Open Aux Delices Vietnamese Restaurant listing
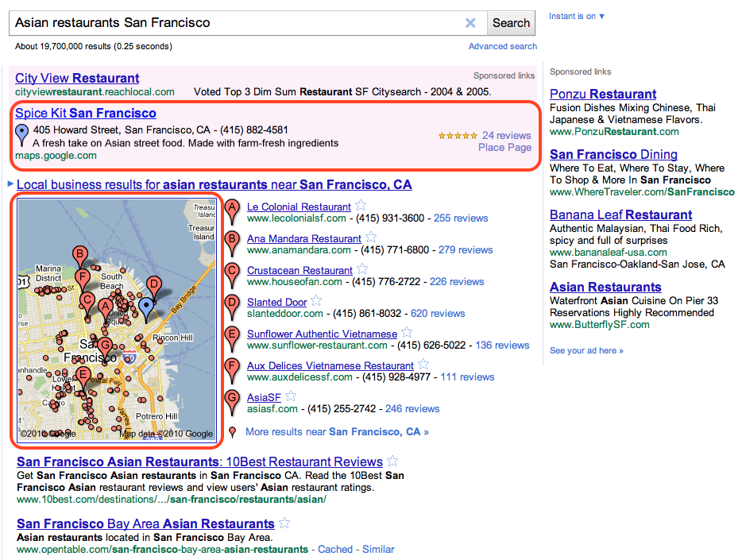This screenshot has height=560, width=742. click(330, 365)
